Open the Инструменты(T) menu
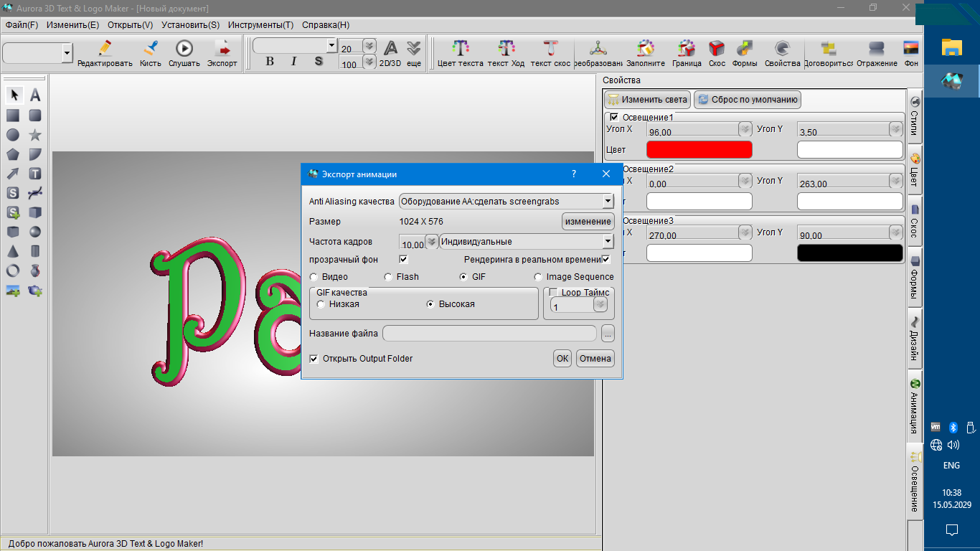Viewport: 980px width, 551px height. coord(260,24)
